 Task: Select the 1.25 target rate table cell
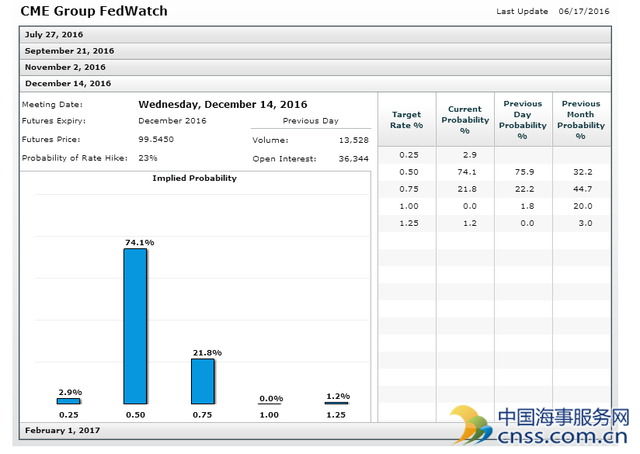409,223
